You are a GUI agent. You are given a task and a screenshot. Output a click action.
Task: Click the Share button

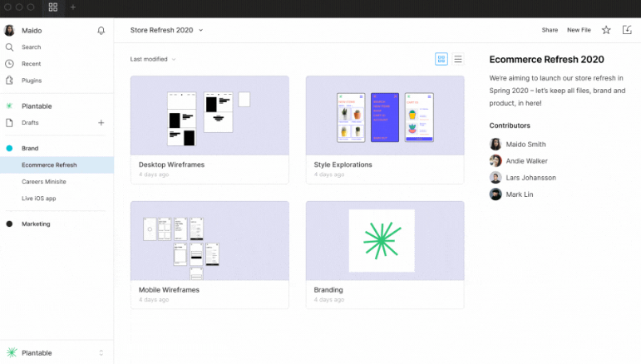[x=550, y=30]
